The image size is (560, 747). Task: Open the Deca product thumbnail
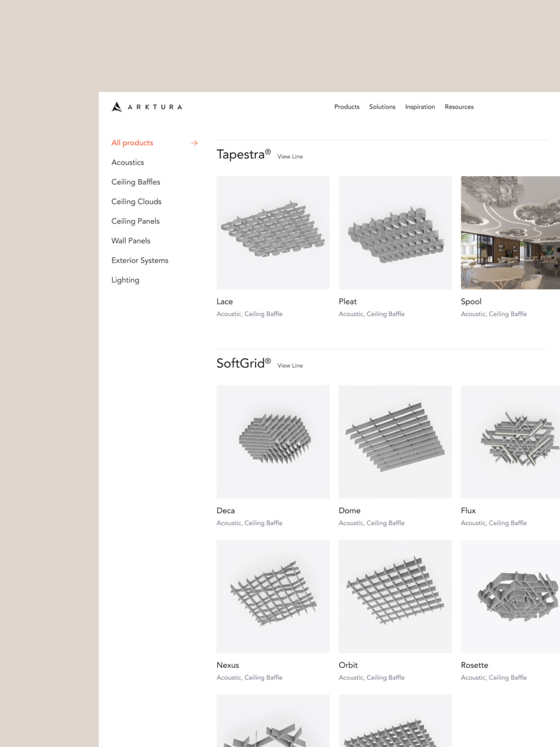273,442
